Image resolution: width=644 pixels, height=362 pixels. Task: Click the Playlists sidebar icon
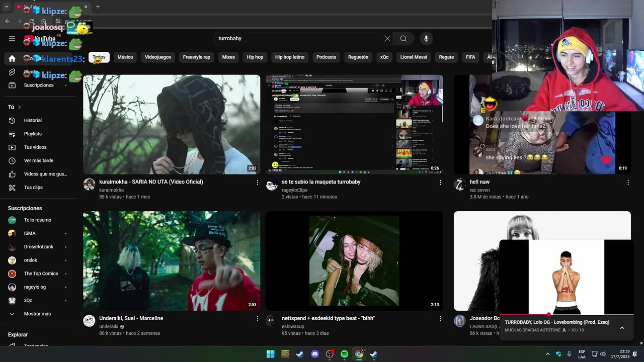pos(12,134)
